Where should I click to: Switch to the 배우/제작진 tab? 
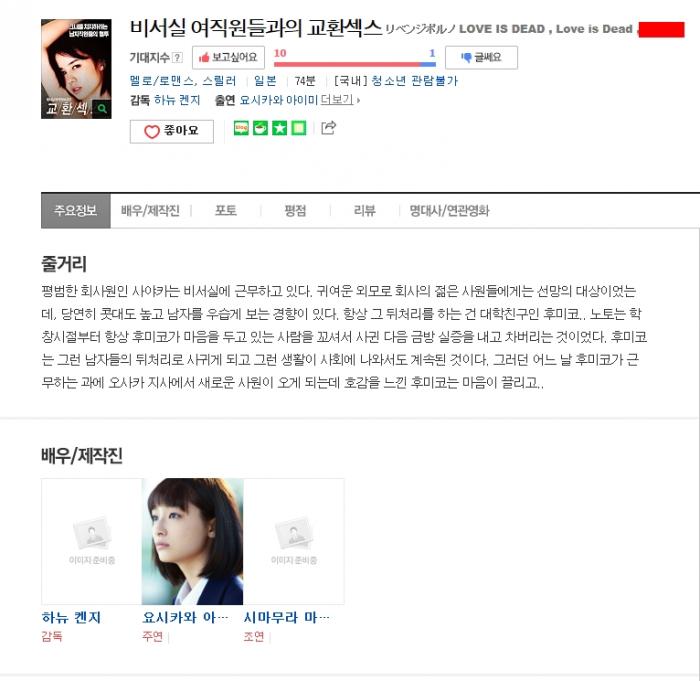(x=150, y=210)
